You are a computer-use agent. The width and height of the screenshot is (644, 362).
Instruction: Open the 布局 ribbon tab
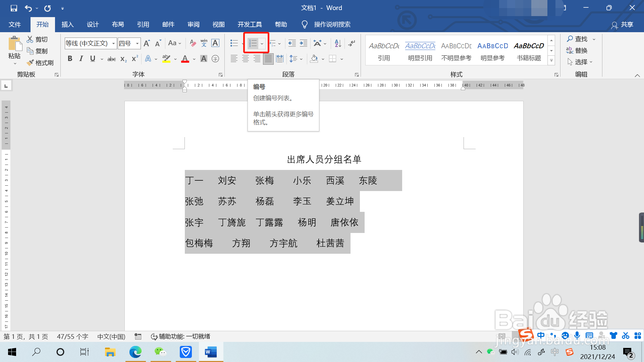pos(118,24)
